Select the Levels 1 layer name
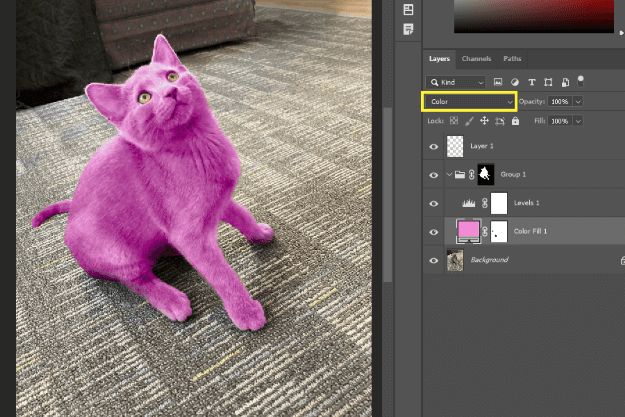The height and width of the screenshot is (417, 625). click(526, 203)
